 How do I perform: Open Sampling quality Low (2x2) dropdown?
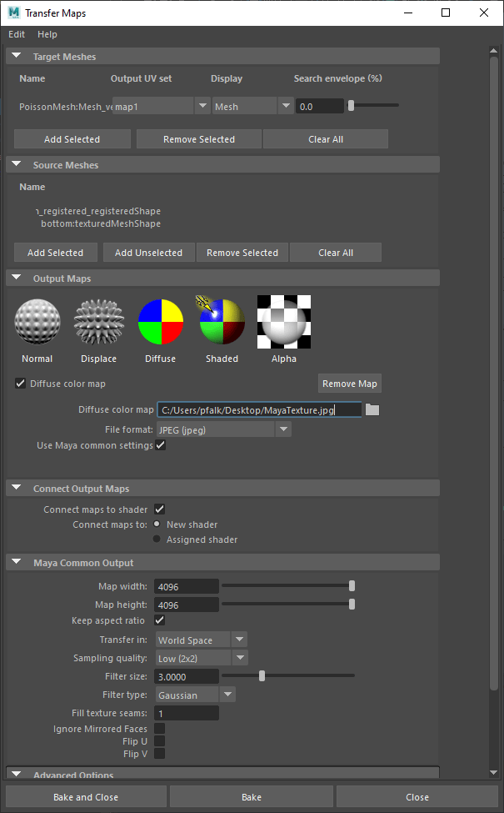pyautogui.click(x=202, y=659)
